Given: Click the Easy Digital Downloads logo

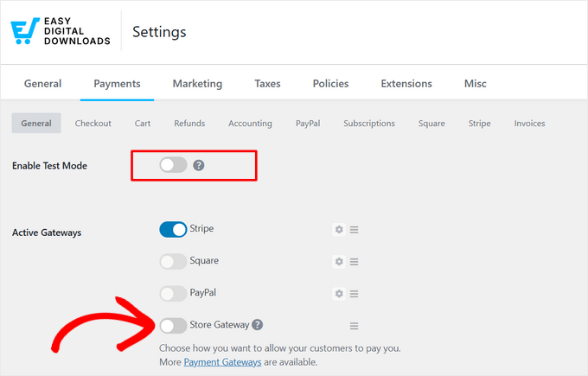Looking at the screenshot, I should (x=60, y=32).
